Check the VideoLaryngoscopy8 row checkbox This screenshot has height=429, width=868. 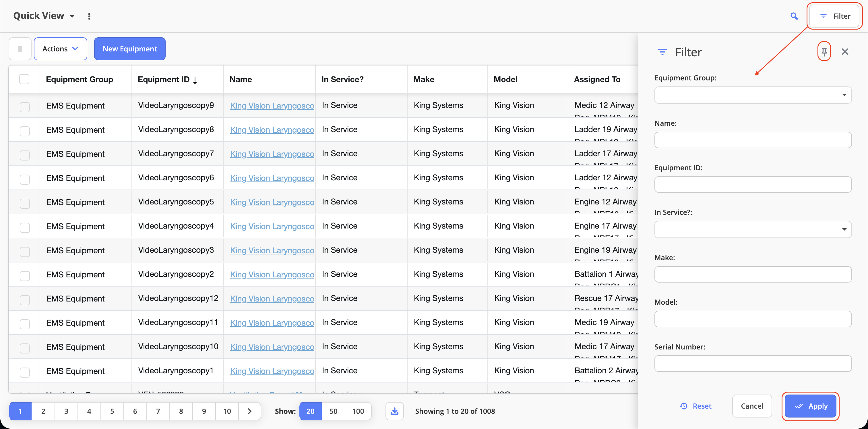(x=25, y=131)
